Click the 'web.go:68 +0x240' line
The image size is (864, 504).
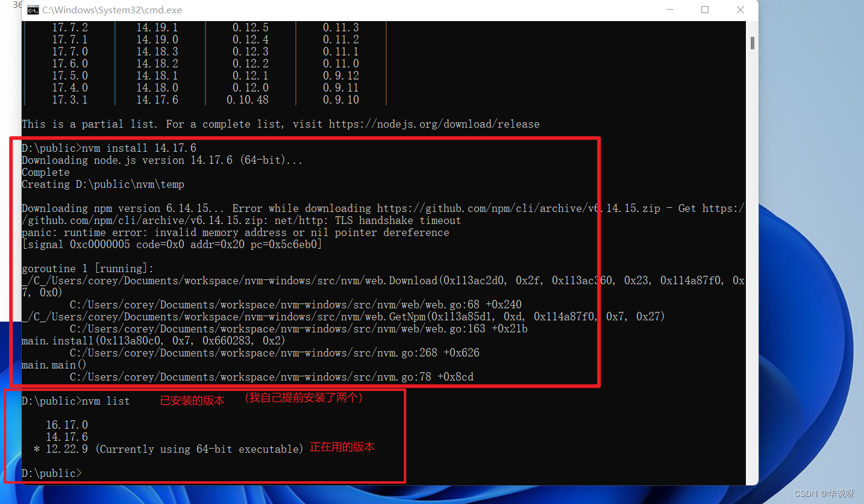(x=296, y=305)
